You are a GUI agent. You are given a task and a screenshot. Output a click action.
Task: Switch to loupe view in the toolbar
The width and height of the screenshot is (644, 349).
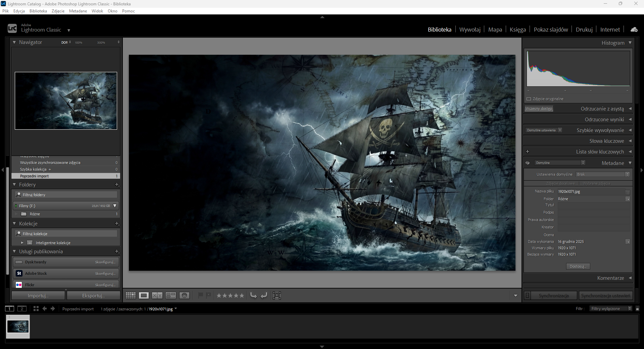(x=144, y=296)
